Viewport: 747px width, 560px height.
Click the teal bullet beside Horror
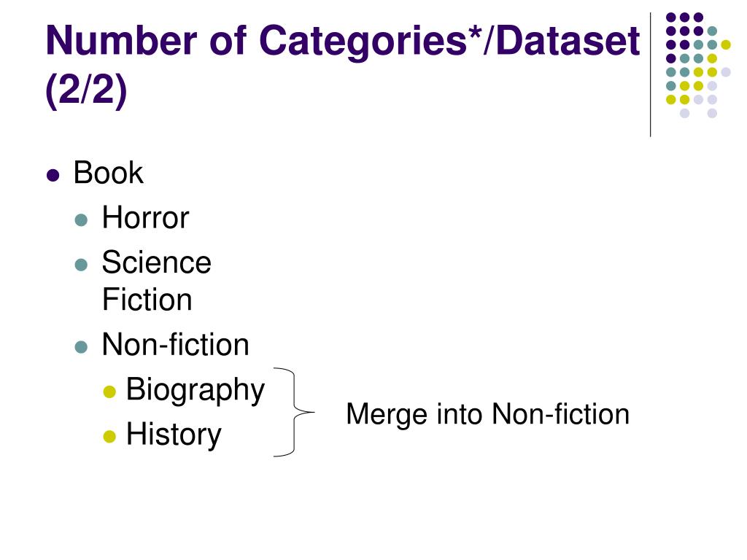pyautogui.click(x=82, y=220)
